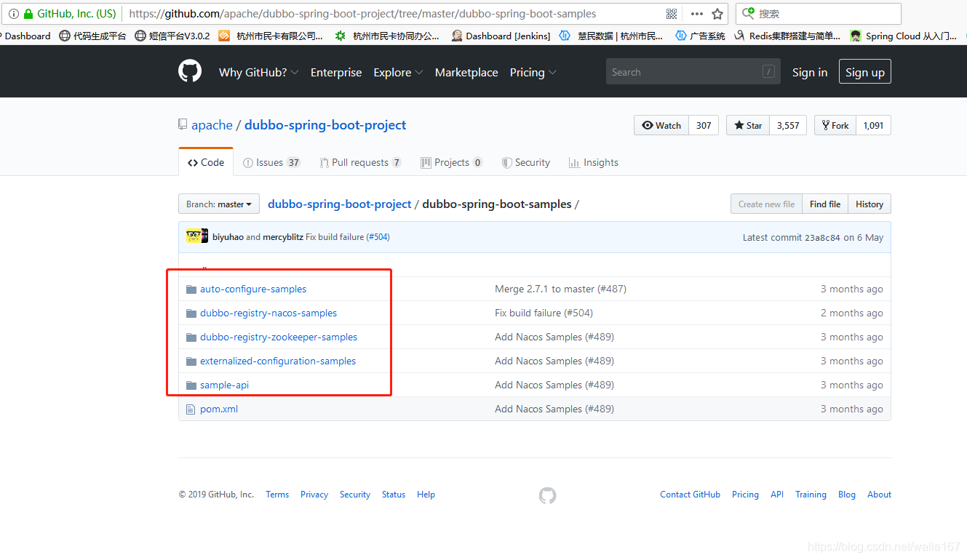This screenshot has width=967, height=560.
Task: Click the biyuhao avatar thumbnail
Action: (194, 236)
